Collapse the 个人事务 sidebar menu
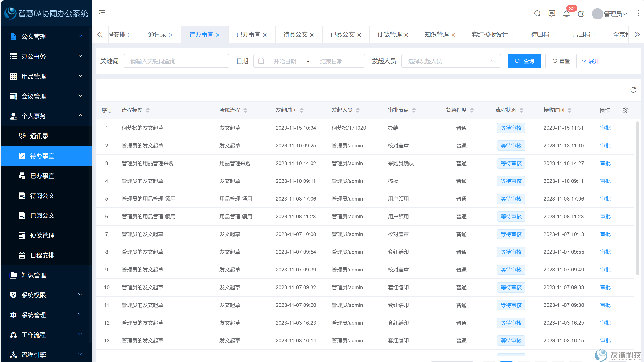 pos(46,116)
